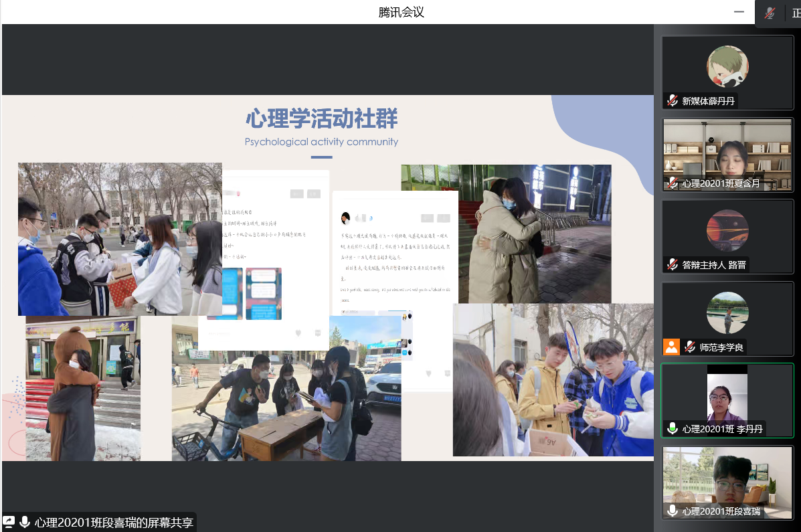Click the name label 师范李学良
The width and height of the screenshot is (801, 532).
tap(721, 347)
